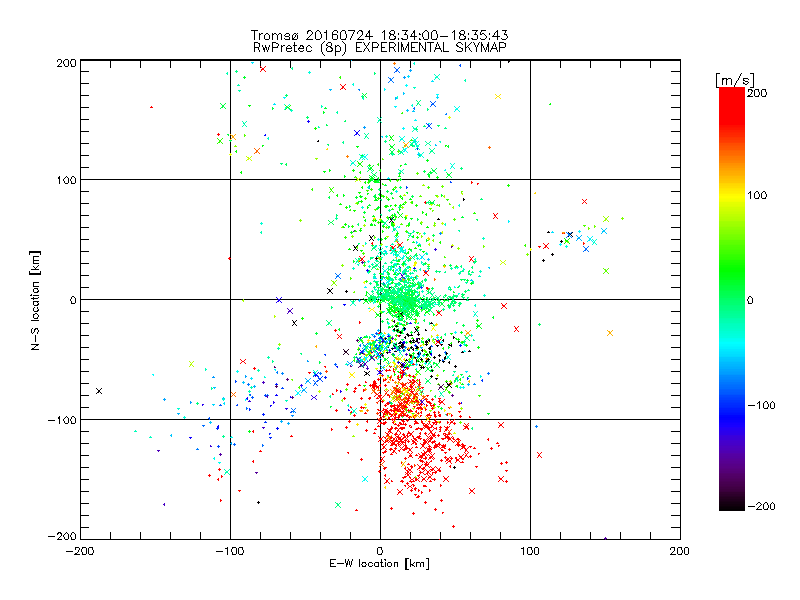The image size is (800, 600).
Task: Click the x-axis tick label '-100'
Action: point(230,551)
